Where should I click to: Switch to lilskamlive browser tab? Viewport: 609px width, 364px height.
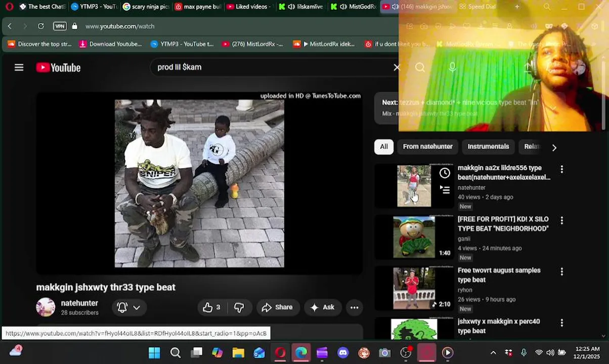[x=301, y=7]
